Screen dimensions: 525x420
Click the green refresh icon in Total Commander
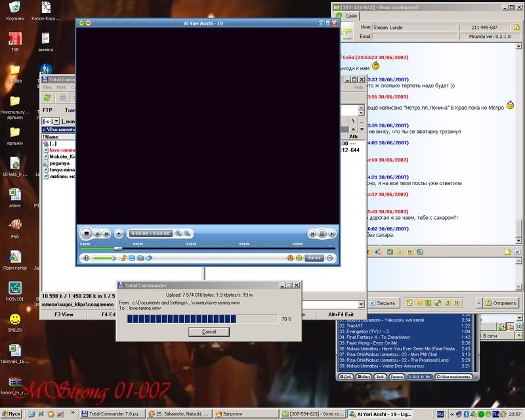click(47, 98)
